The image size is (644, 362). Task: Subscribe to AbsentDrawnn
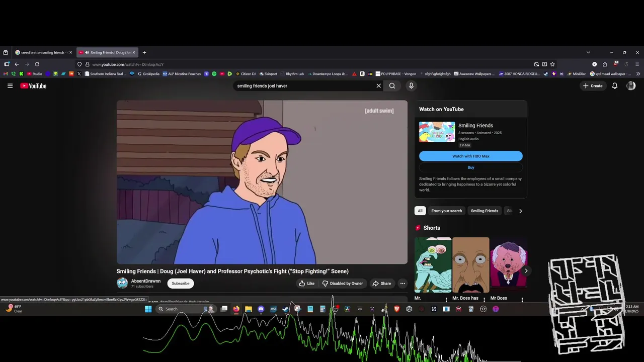tap(181, 284)
